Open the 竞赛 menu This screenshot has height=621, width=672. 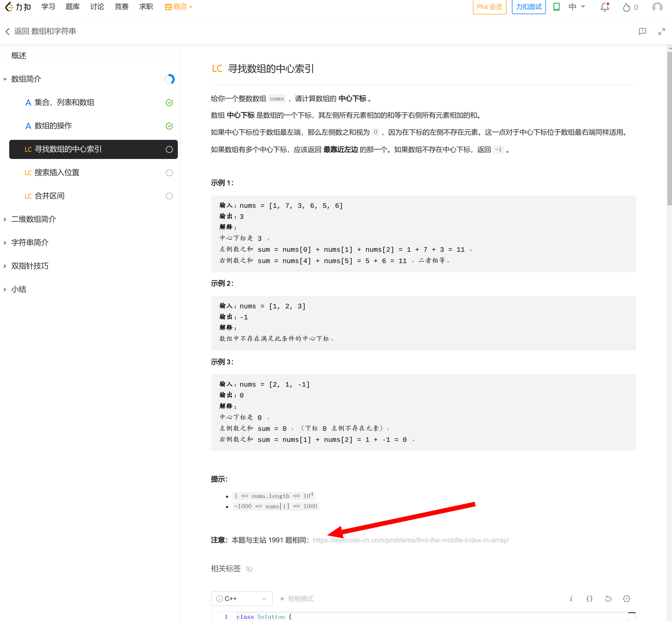122,7
